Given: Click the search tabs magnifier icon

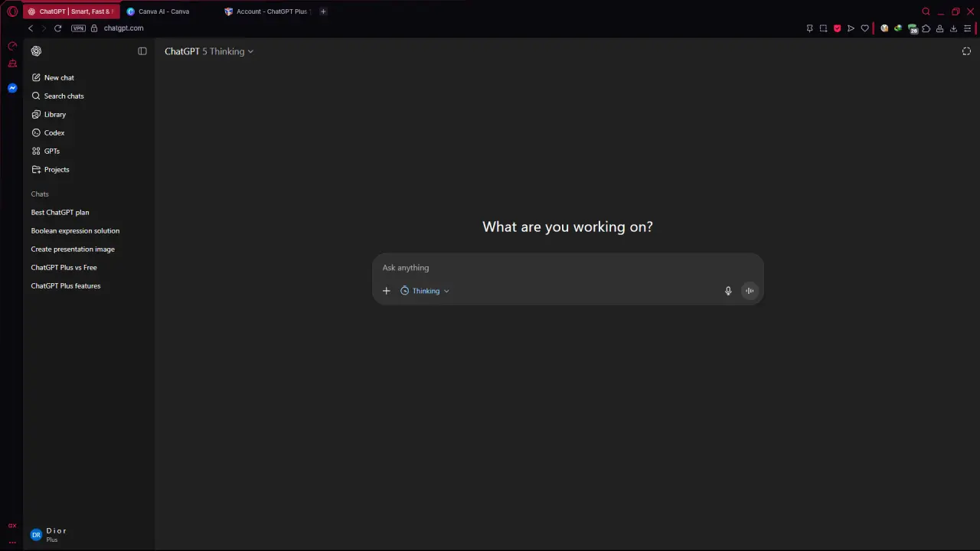Looking at the screenshot, I should (x=926, y=11).
